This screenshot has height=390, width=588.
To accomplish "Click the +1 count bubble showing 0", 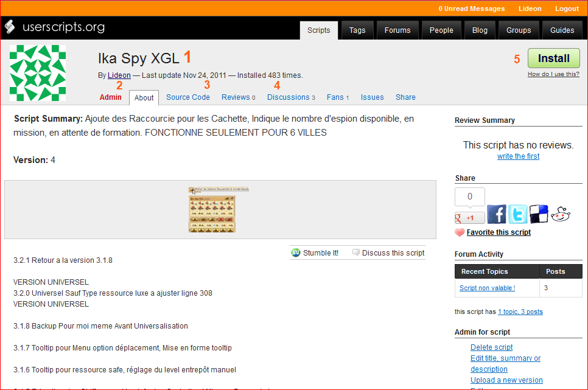I will click(470, 197).
